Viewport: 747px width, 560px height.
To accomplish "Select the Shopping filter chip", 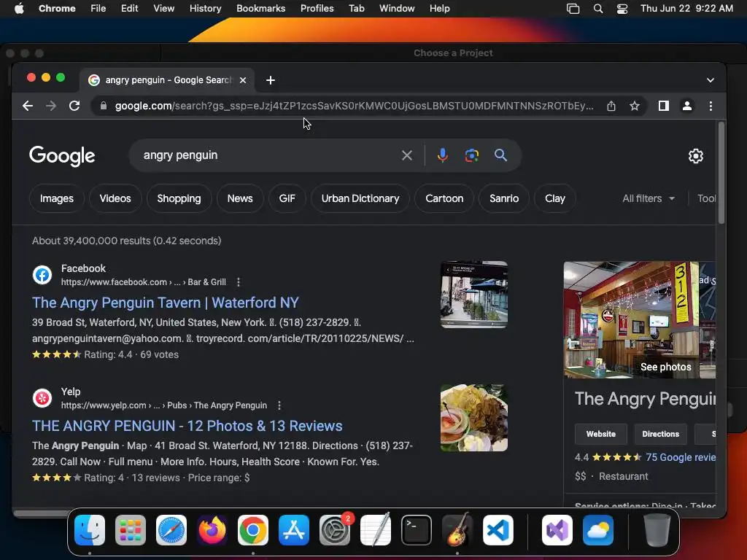I will coord(179,198).
